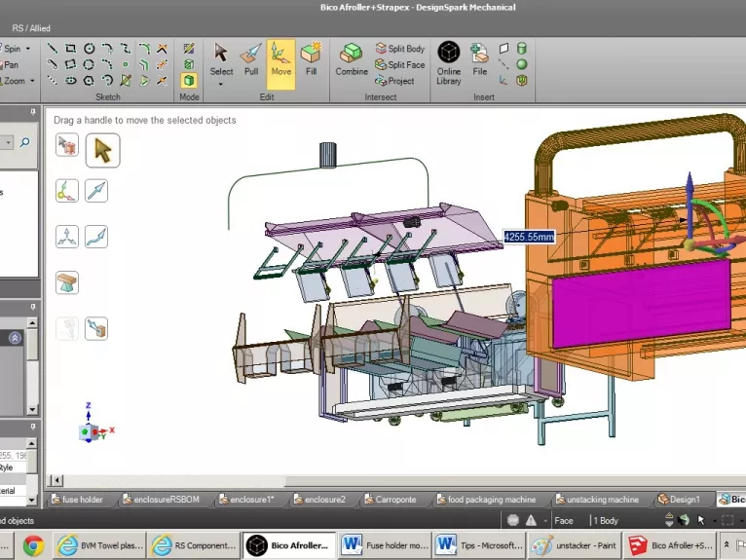This screenshot has height=560, width=746.
Task: Select the Spline sketch tool
Action: pos(126,48)
